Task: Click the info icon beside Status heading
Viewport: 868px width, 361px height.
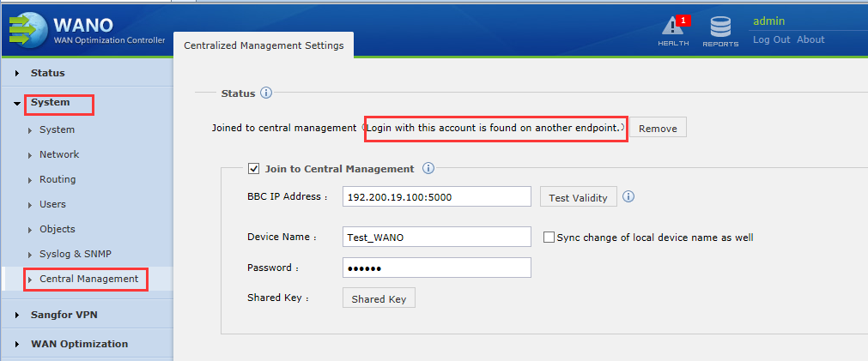Action: (265, 93)
